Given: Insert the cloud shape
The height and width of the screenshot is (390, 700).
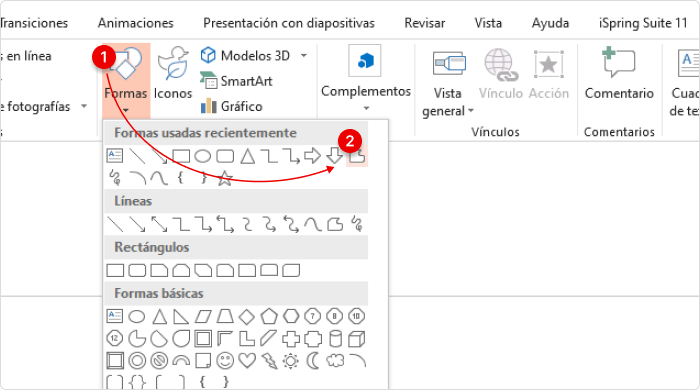Looking at the screenshot, I should coord(335,361).
